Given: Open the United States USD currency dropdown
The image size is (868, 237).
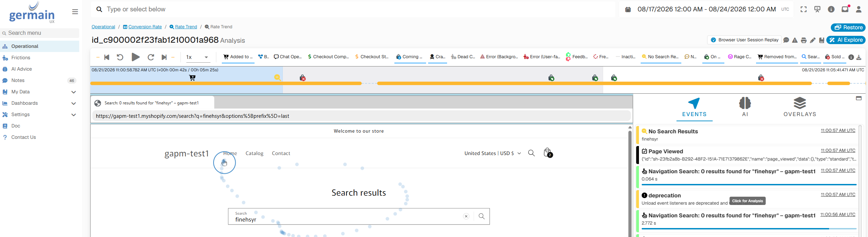Looking at the screenshot, I should click(x=493, y=153).
